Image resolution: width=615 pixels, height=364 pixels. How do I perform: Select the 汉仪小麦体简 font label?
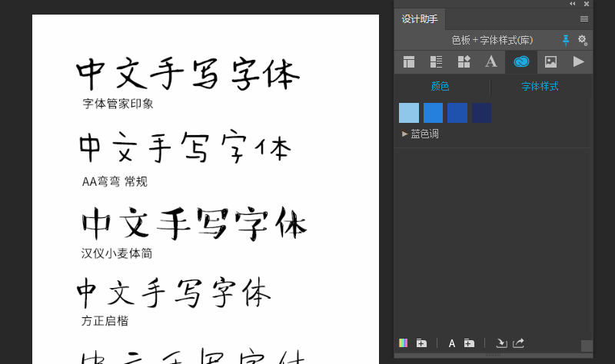(117, 253)
